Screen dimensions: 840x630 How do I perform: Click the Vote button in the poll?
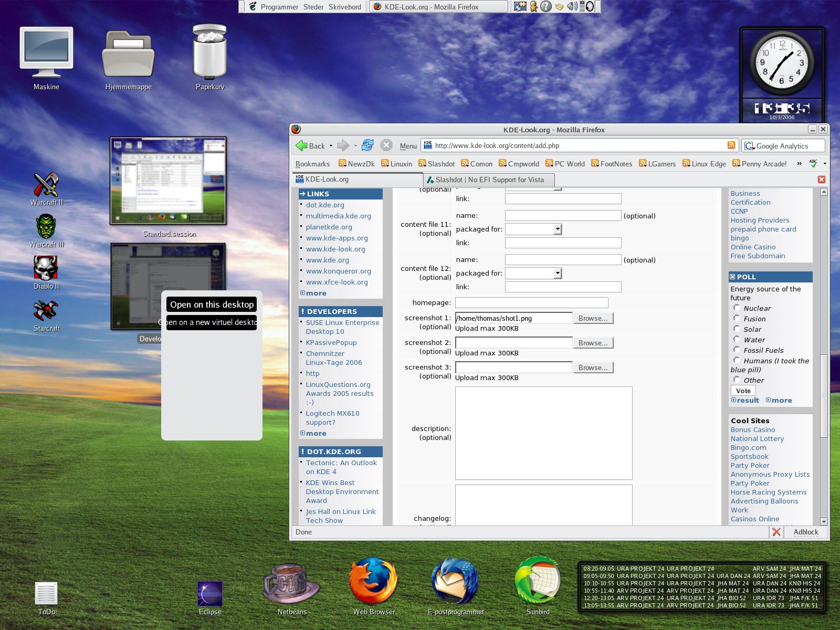tap(742, 390)
